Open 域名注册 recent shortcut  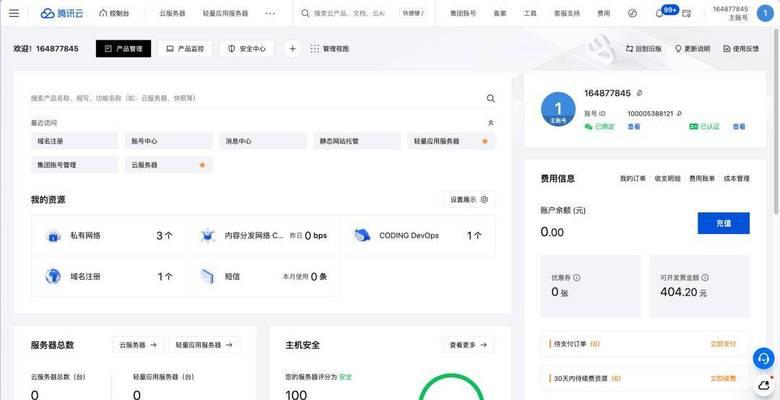[x=75, y=141]
